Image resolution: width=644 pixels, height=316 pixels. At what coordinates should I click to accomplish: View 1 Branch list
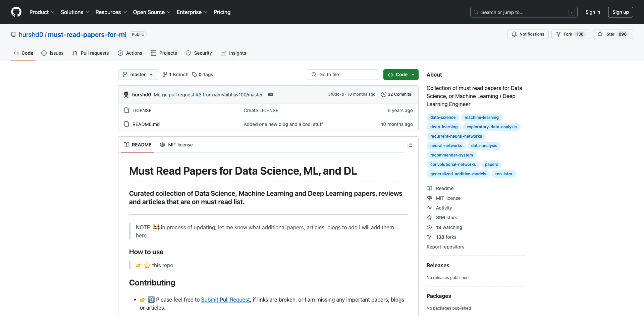[176, 75]
